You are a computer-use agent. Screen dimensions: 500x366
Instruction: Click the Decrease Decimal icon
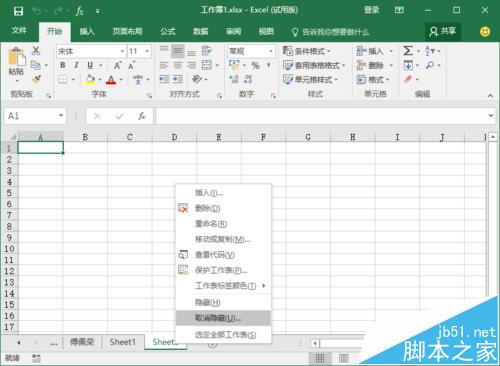click(x=248, y=79)
